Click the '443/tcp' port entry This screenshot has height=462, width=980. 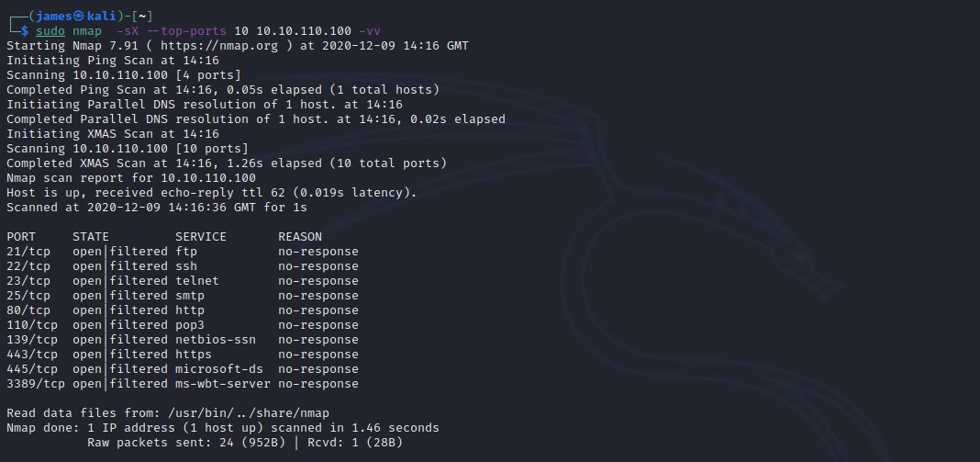click(x=32, y=355)
